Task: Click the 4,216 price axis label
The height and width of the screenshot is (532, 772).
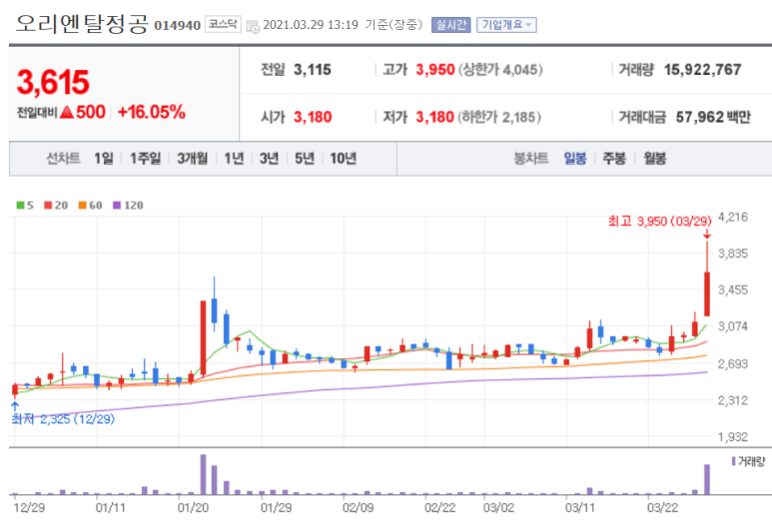Action: (733, 217)
